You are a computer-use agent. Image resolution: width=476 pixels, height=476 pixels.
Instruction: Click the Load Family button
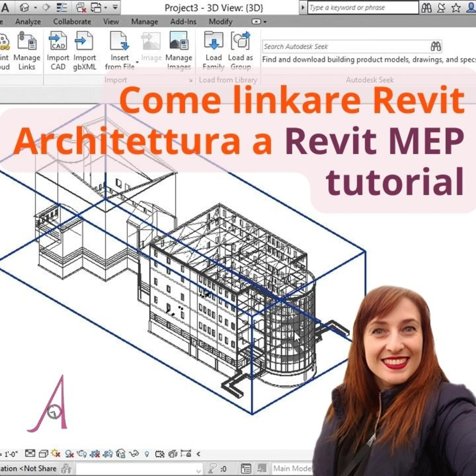click(214, 51)
